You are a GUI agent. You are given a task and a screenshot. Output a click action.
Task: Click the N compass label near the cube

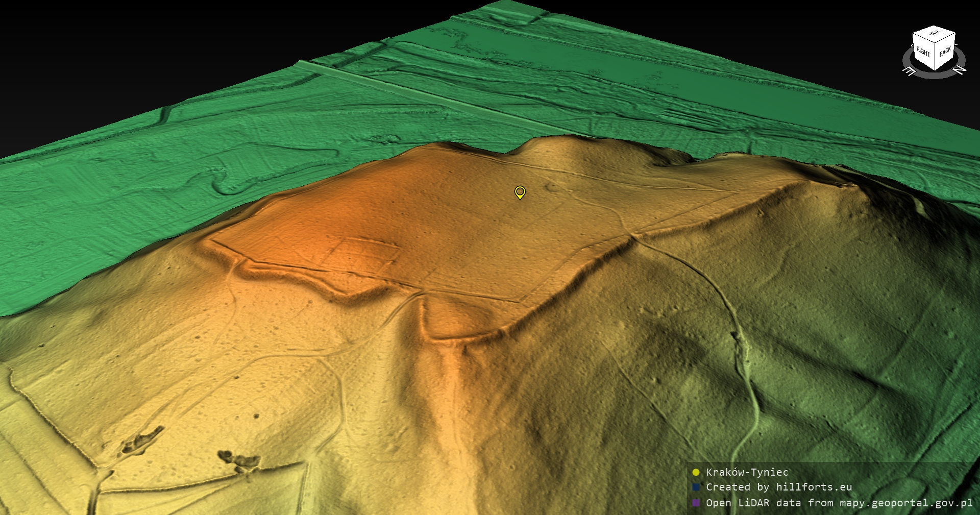(959, 70)
